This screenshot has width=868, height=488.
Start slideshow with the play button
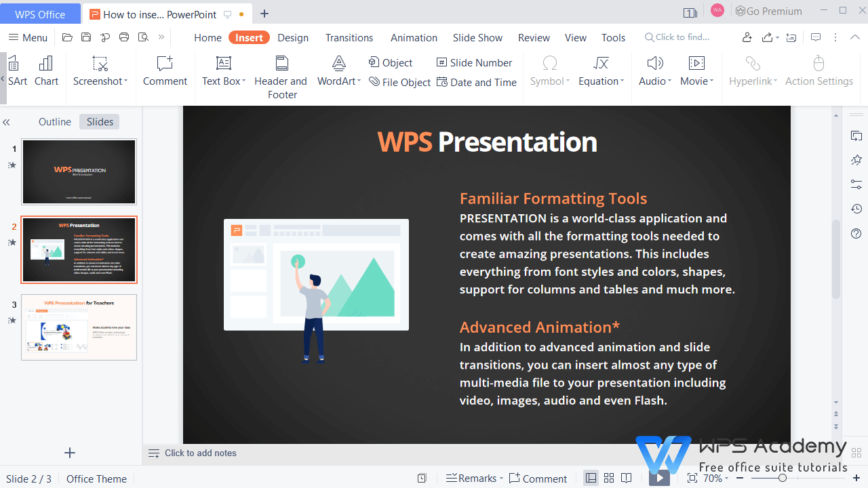[659, 478]
